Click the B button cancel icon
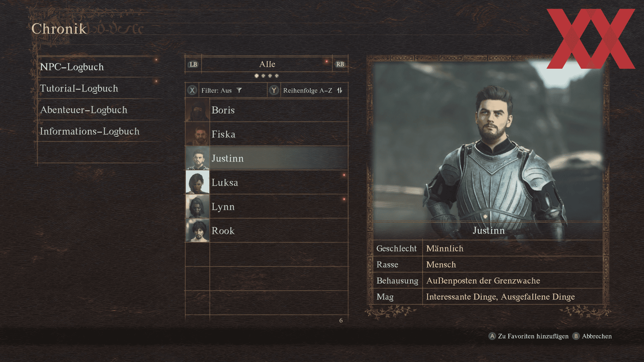The height and width of the screenshot is (362, 644). [576, 336]
